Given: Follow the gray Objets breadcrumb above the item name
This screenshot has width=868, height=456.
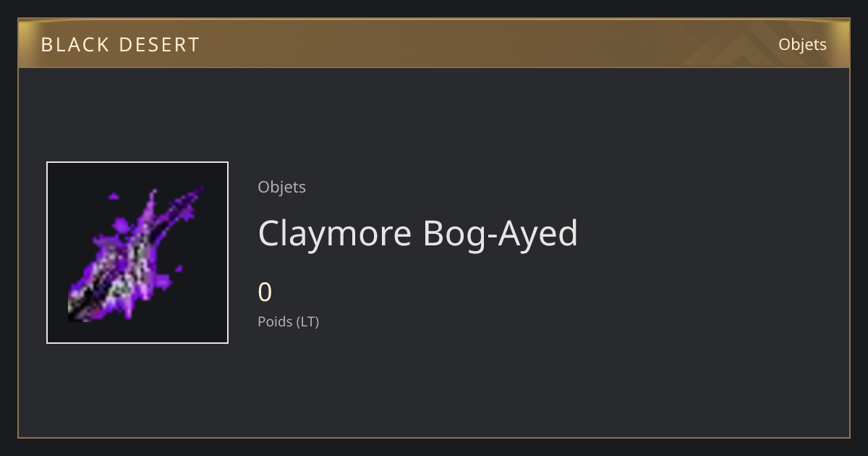Looking at the screenshot, I should tap(281, 187).
